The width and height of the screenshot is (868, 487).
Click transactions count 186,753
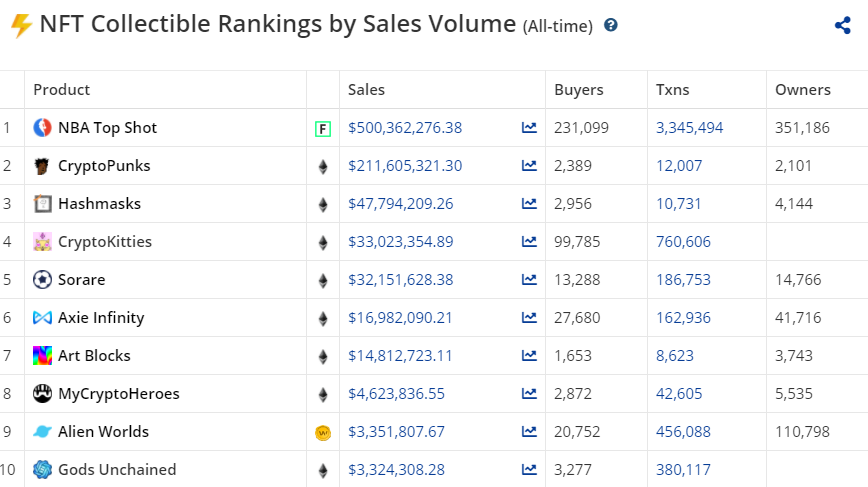683,279
